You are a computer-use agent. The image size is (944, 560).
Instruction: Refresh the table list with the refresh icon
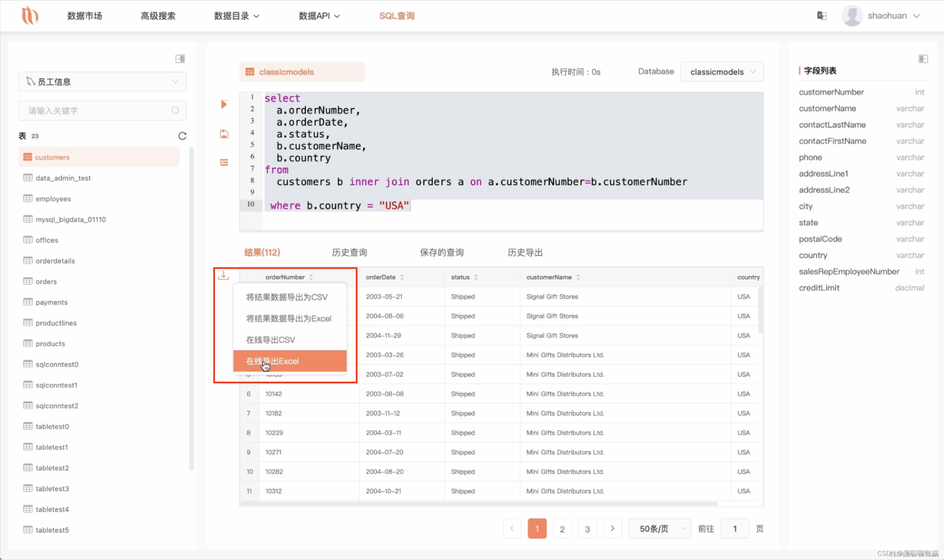tap(182, 136)
